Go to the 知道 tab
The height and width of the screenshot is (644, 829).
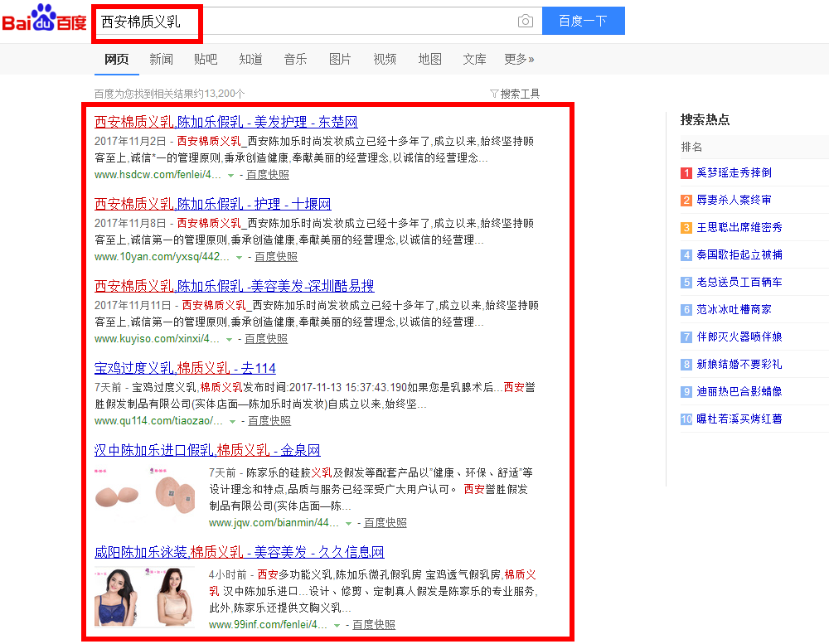250,59
